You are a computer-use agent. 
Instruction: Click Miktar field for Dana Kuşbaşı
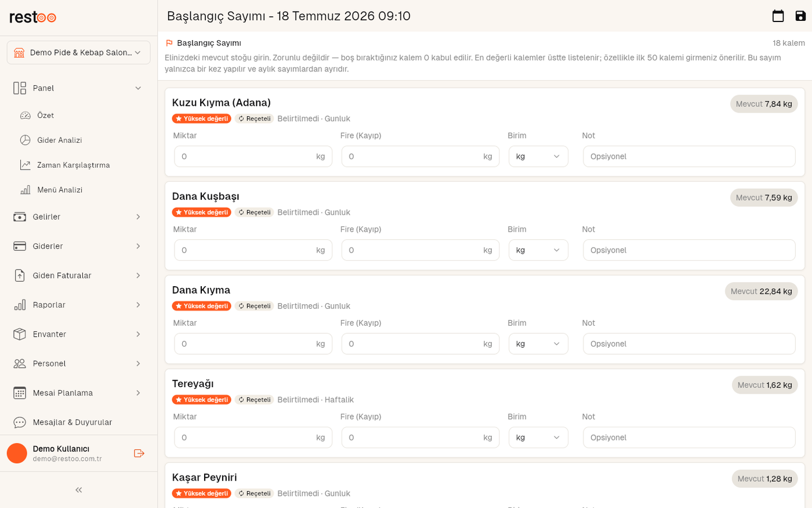click(x=253, y=250)
